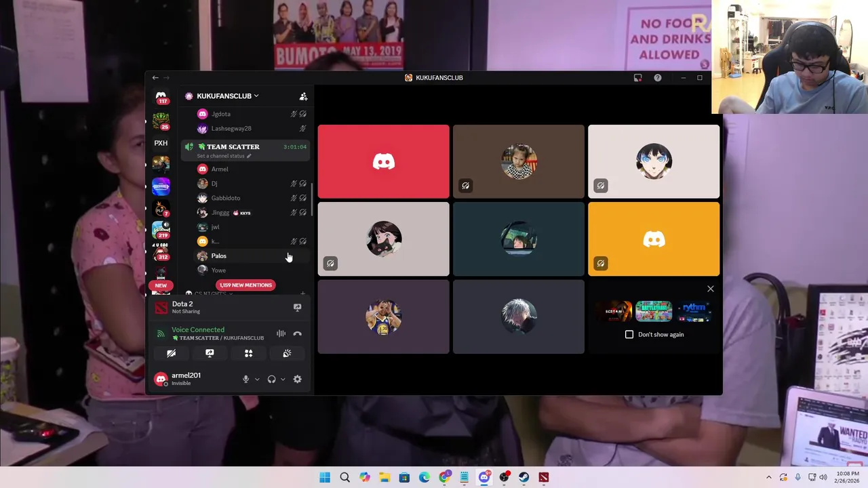The image size is (868, 488).
Task: Click NEW unread servers pill
Action: coord(161,285)
